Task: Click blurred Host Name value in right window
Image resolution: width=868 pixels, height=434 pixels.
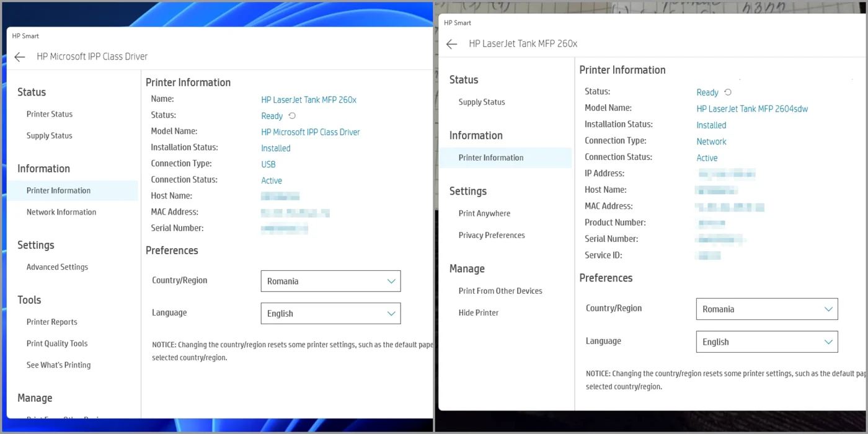Action: [x=717, y=190]
